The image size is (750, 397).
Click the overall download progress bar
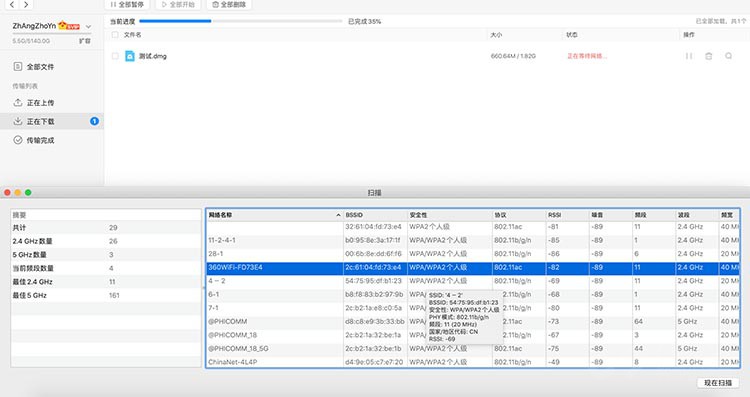tap(241, 21)
